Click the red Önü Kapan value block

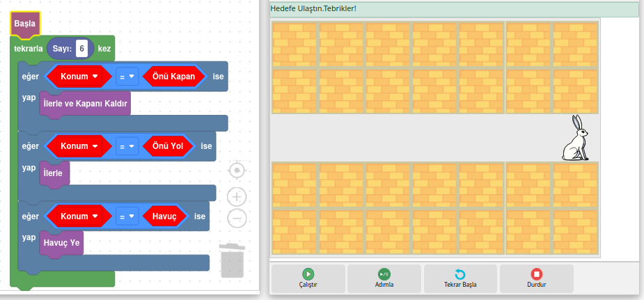(x=173, y=77)
